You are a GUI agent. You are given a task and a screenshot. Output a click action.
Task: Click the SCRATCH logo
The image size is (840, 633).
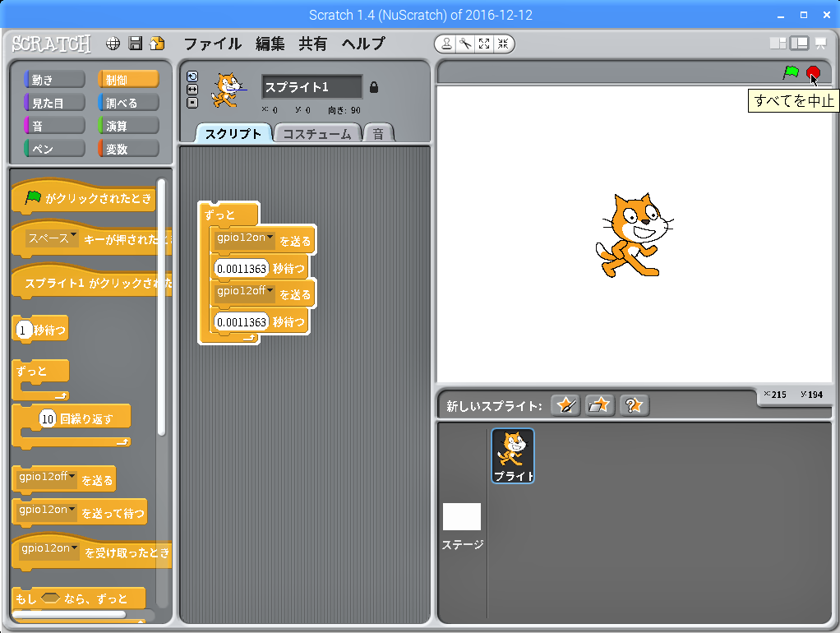pyautogui.click(x=51, y=44)
